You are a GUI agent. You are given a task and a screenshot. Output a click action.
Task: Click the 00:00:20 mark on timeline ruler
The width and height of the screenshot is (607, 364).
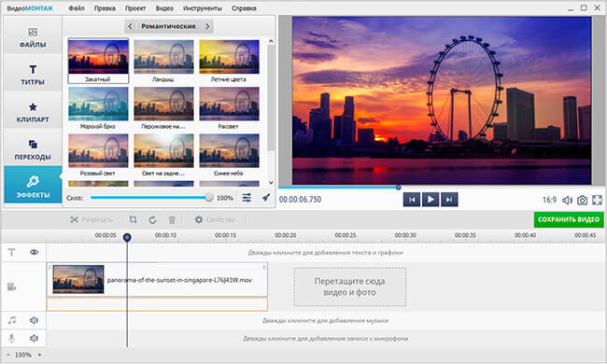tap(286, 235)
